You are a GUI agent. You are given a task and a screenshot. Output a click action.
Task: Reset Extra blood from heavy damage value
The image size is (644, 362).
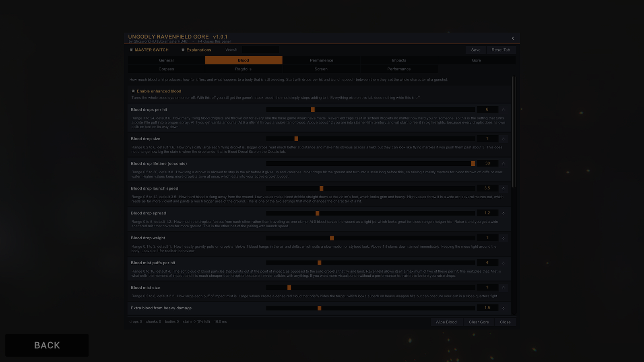coord(503,308)
